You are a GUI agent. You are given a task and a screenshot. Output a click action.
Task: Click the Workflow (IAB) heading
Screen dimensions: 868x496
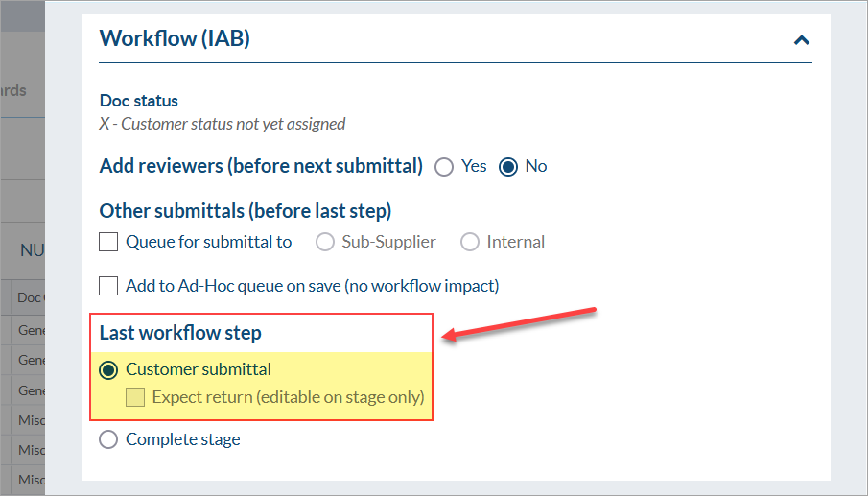tap(175, 38)
